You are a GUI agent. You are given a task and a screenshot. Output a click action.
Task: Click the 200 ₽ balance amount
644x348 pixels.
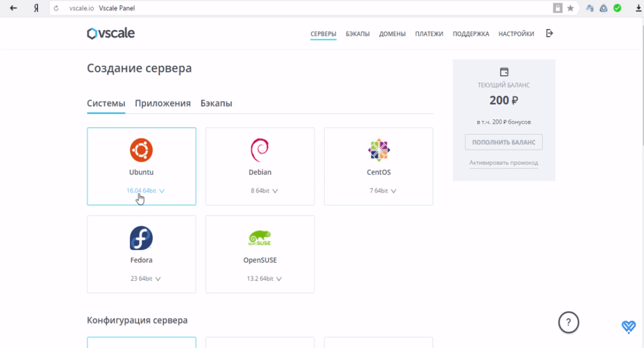504,100
